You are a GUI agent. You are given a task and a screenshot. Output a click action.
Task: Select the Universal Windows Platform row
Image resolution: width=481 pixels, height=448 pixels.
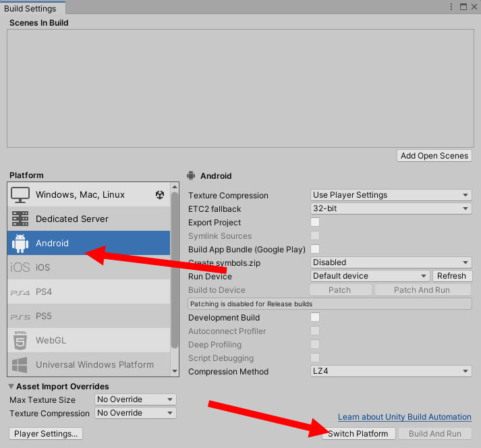point(88,364)
